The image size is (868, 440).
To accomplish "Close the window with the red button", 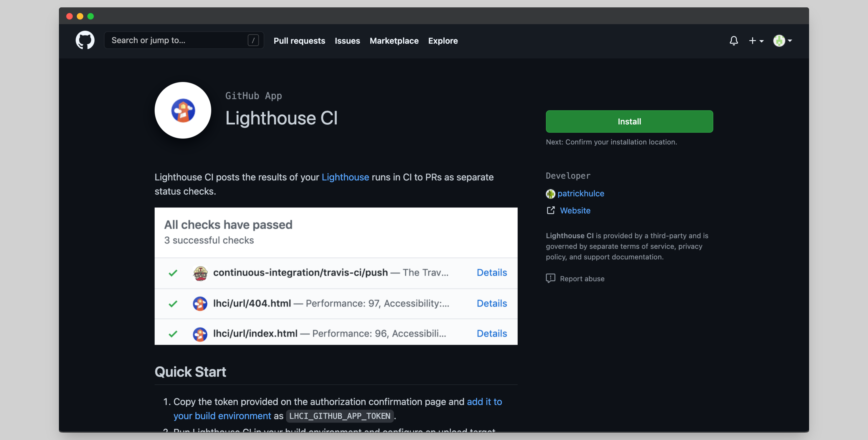I will click(70, 16).
